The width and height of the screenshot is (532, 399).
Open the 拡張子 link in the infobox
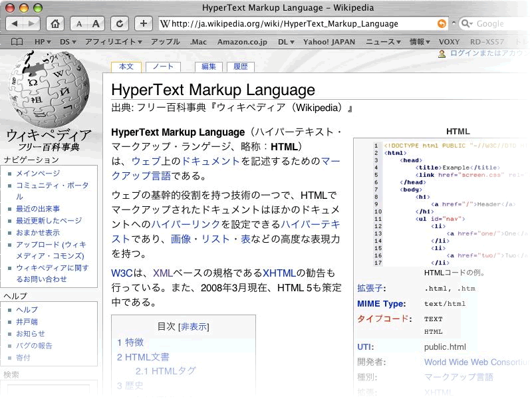[370, 288]
